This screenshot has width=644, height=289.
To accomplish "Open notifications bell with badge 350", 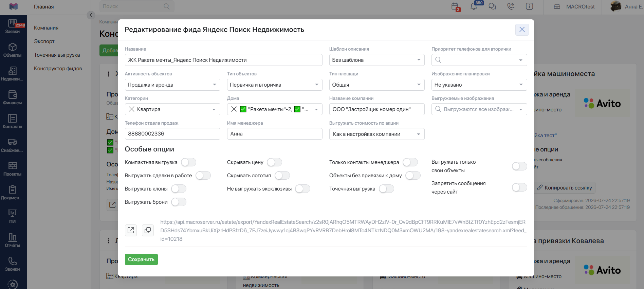I will tap(474, 6).
